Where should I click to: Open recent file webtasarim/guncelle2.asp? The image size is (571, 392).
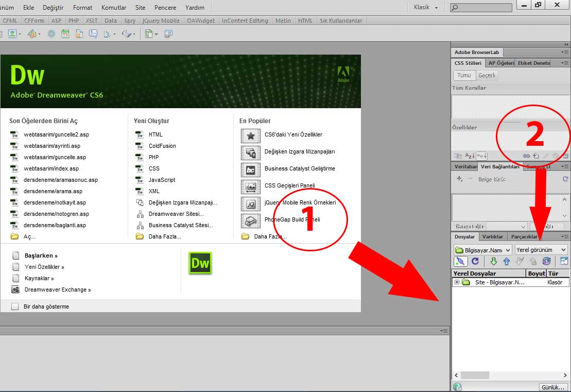pyautogui.click(x=57, y=135)
